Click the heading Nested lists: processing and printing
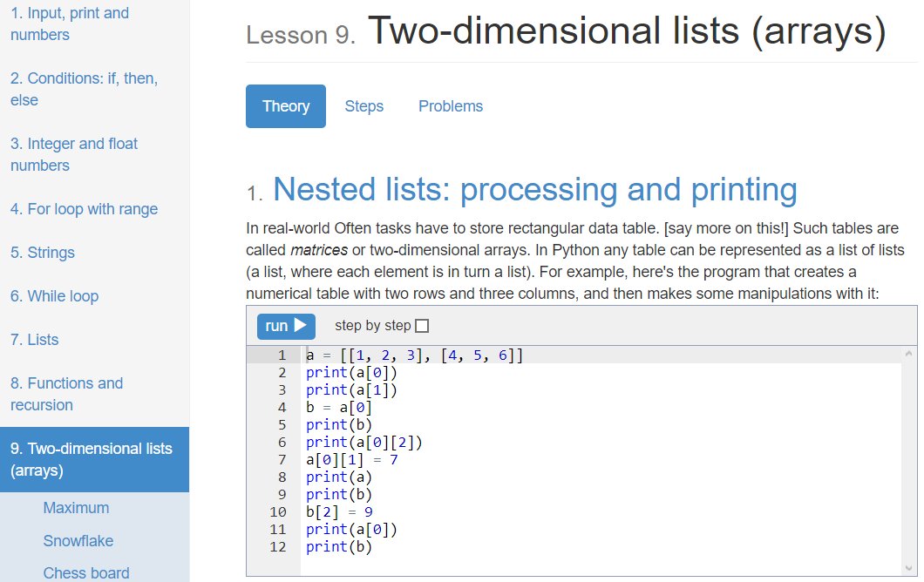This screenshot has height=582, width=924. click(x=535, y=190)
